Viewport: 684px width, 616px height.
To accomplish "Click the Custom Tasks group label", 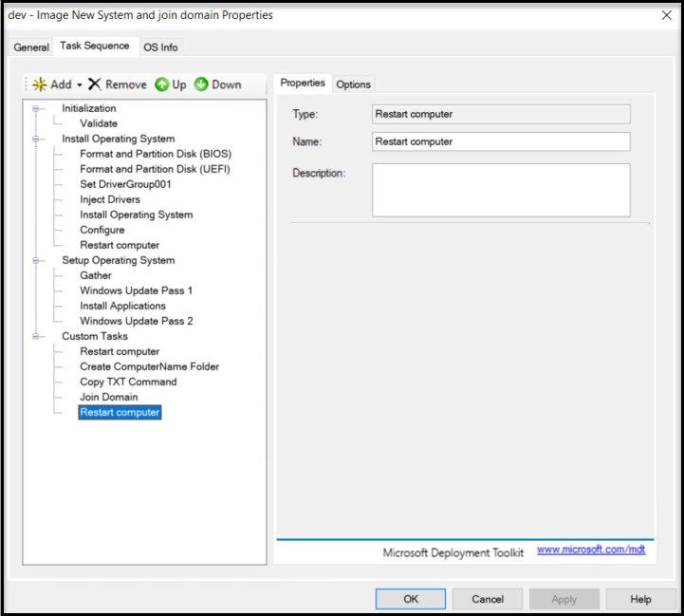I will (x=95, y=336).
